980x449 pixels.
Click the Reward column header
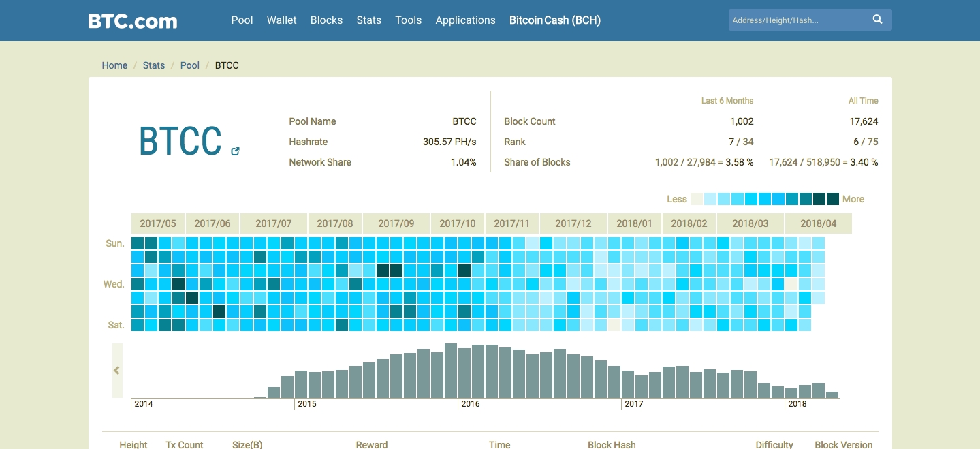pyautogui.click(x=372, y=444)
